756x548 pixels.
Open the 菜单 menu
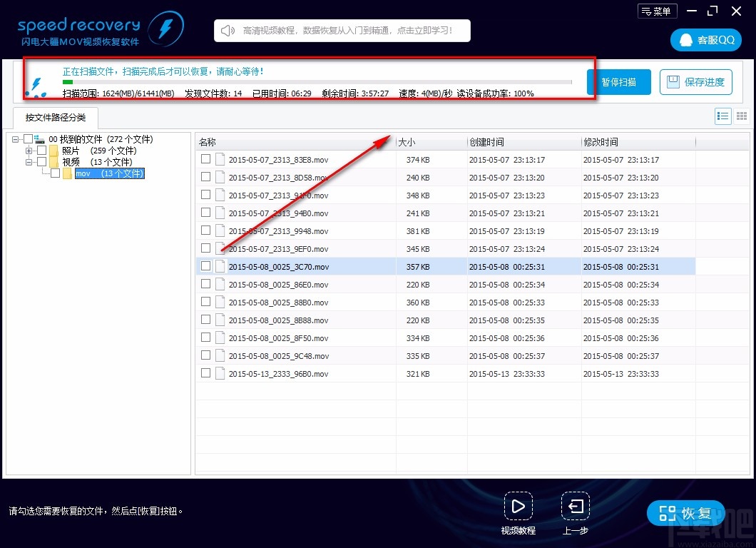click(x=657, y=11)
